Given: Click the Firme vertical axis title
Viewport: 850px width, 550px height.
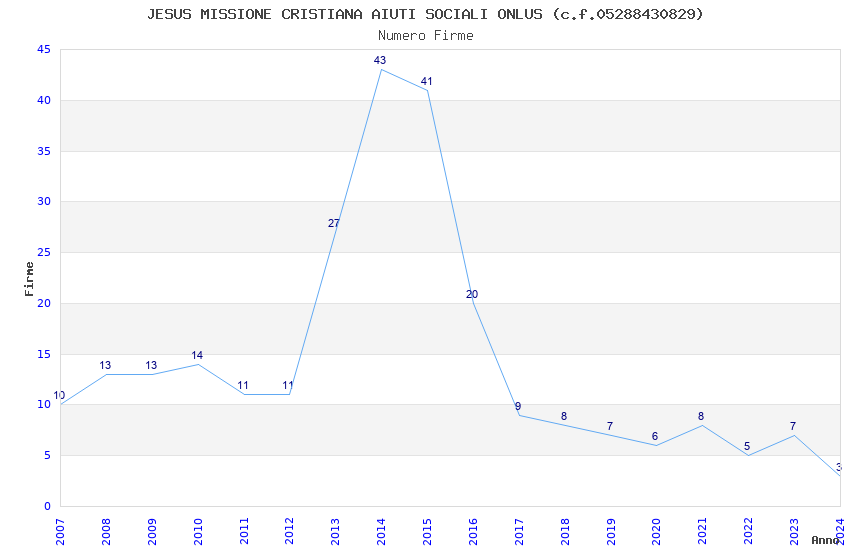Looking at the screenshot, I should click(x=29, y=278).
